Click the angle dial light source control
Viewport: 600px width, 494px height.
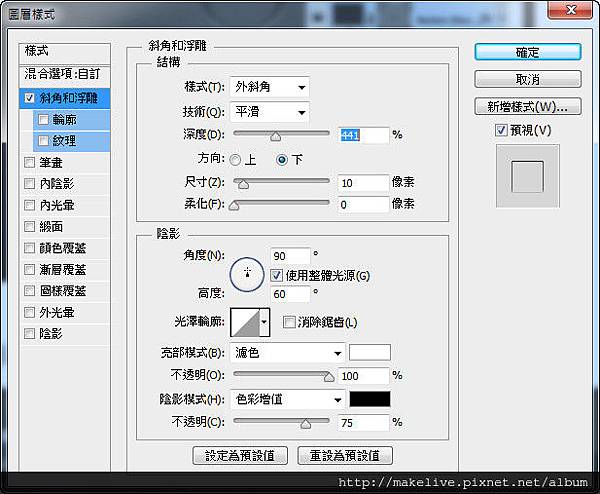click(x=247, y=274)
